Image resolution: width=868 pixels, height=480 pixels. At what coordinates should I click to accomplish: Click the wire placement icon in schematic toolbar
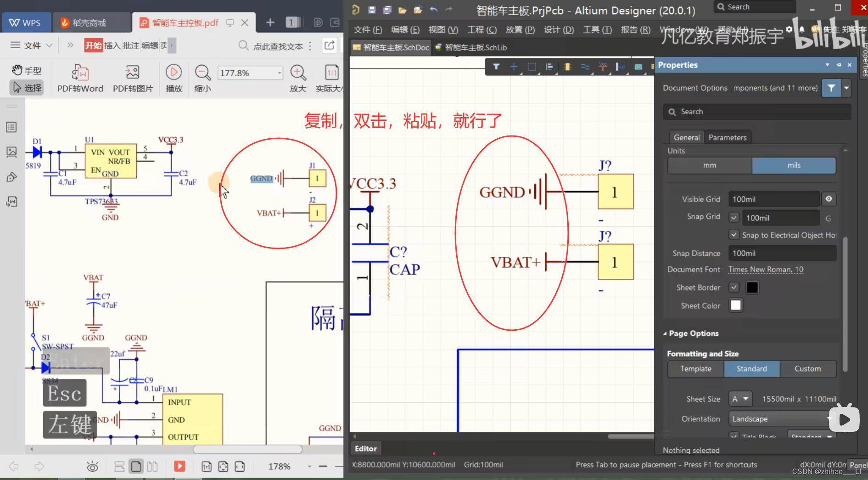585,67
